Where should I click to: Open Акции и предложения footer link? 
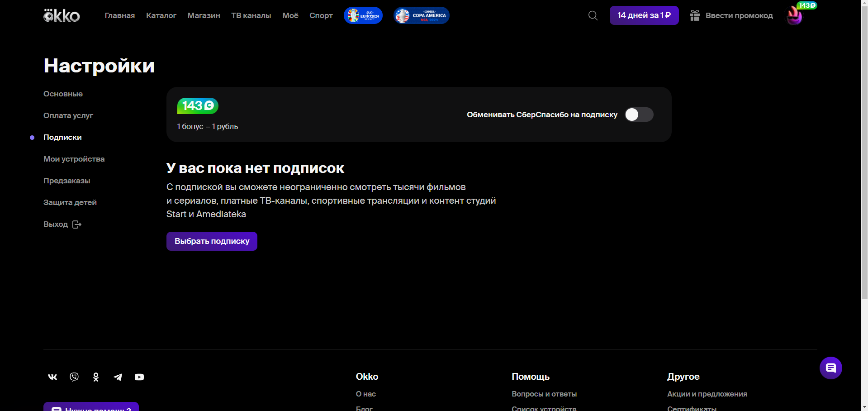tap(707, 394)
